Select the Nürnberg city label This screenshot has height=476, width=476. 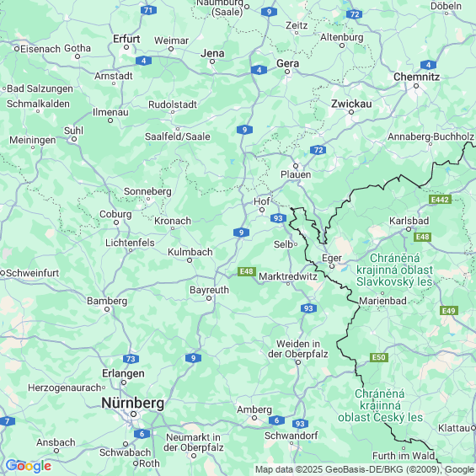coord(132,404)
